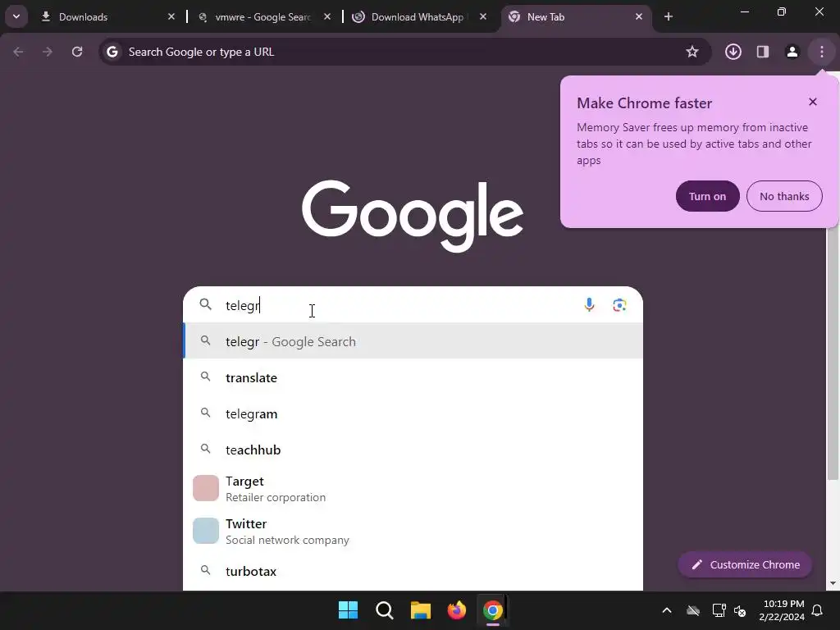Select the telegr - Google Search suggestion

pyautogui.click(x=413, y=341)
